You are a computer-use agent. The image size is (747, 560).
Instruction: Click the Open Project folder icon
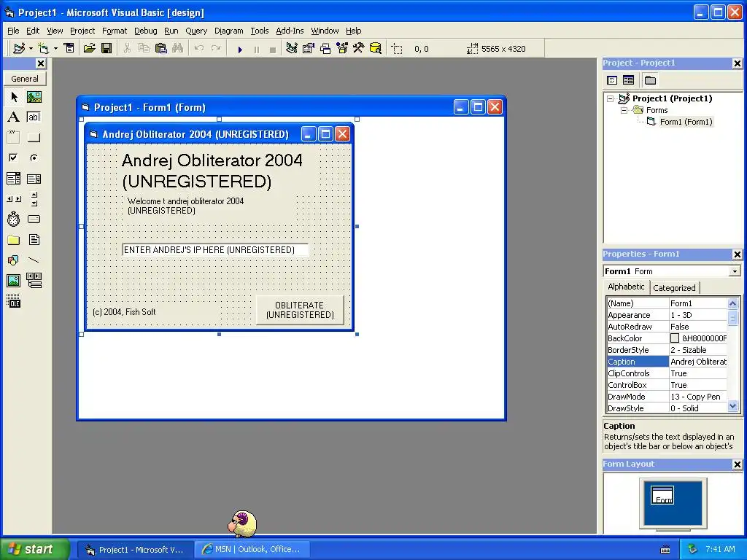click(x=90, y=48)
